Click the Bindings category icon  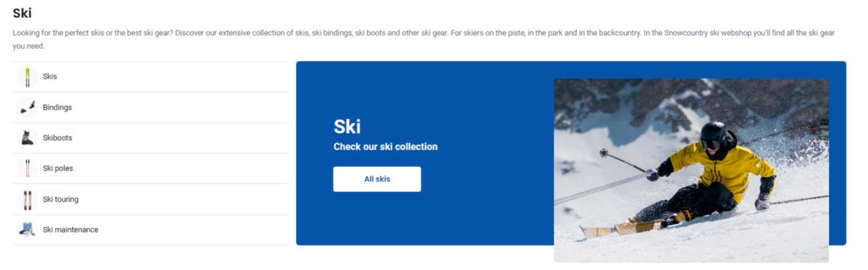click(x=27, y=107)
